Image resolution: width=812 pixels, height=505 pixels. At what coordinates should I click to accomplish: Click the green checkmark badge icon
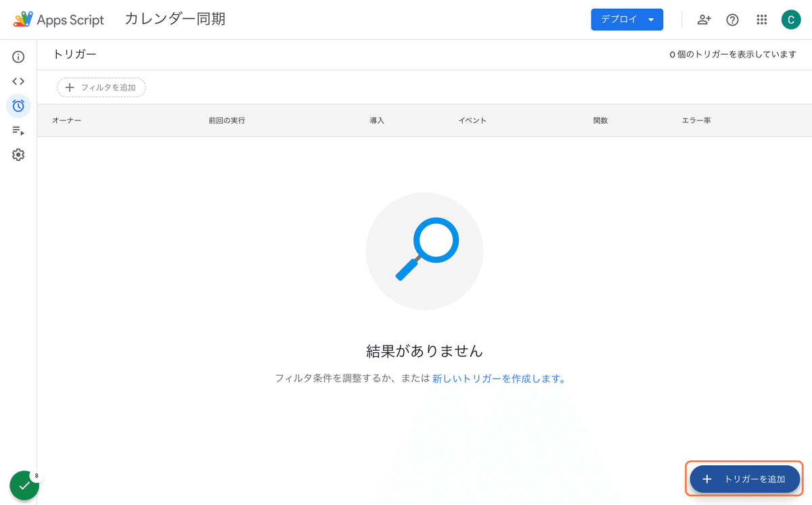(24, 485)
